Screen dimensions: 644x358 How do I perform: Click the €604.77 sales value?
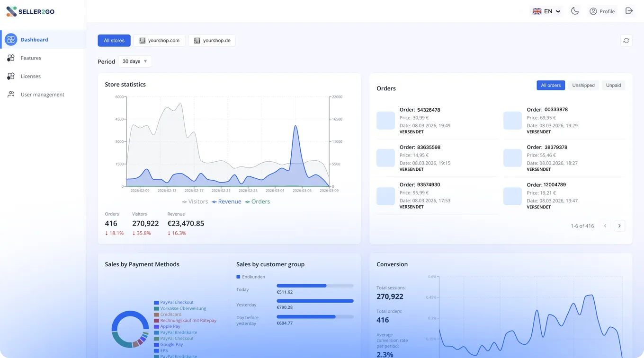[x=285, y=323]
